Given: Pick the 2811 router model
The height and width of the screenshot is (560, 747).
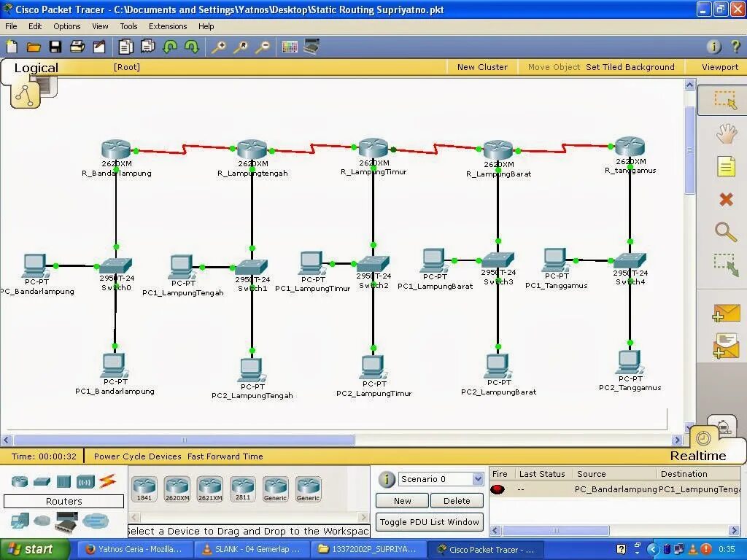Looking at the screenshot, I should 242,489.
